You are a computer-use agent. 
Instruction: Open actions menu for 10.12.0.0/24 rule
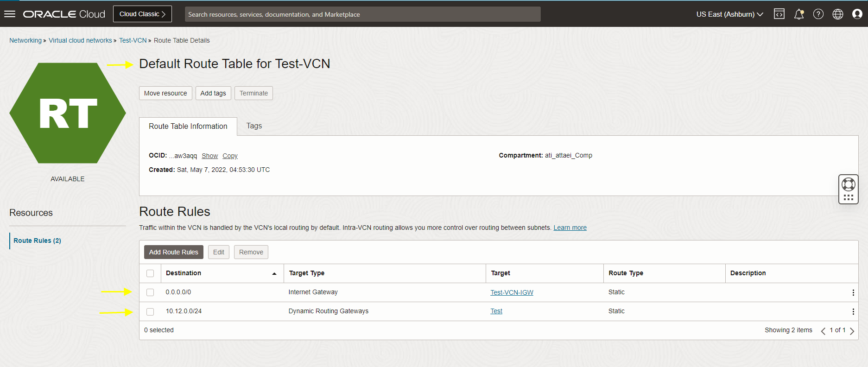click(x=853, y=312)
